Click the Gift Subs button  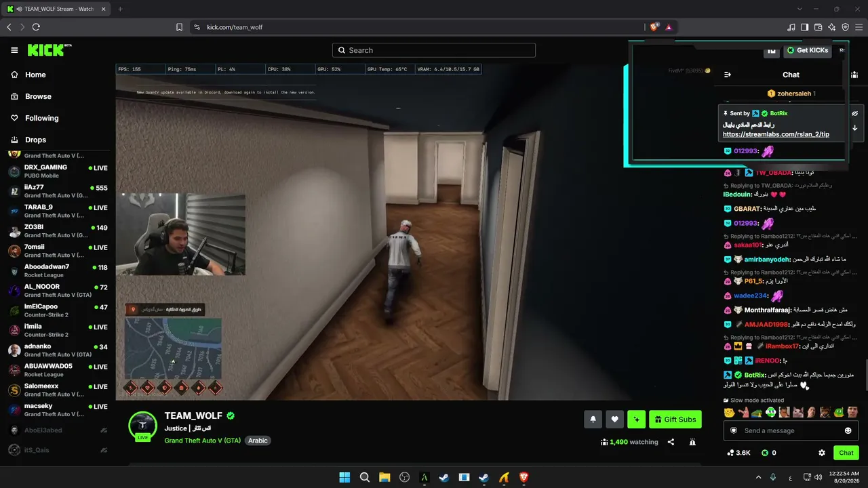(x=675, y=420)
